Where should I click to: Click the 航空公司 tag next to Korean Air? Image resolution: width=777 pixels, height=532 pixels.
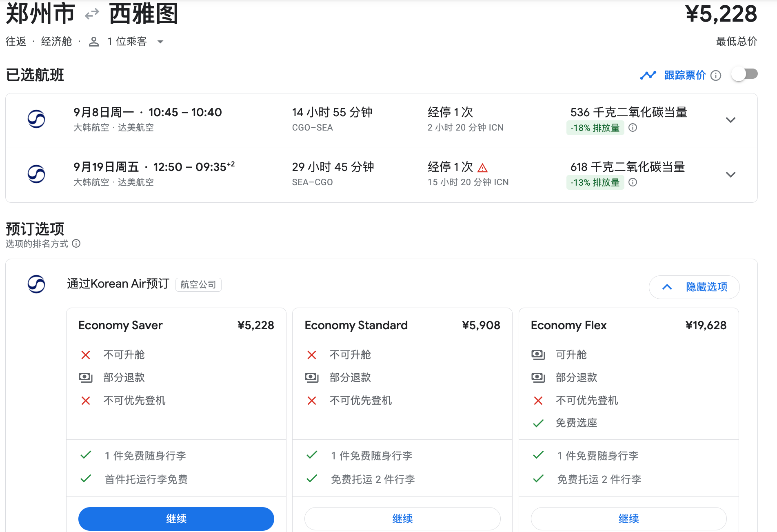coord(198,284)
